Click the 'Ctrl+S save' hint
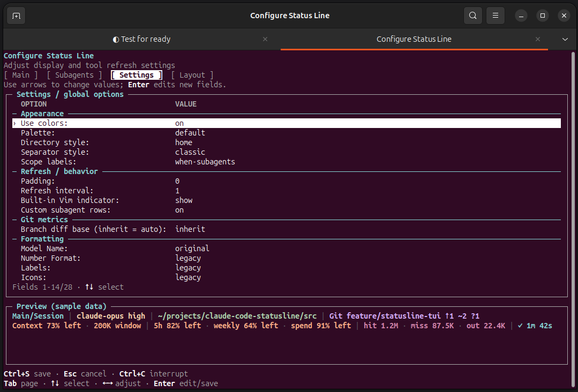The height and width of the screenshot is (392, 578). (x=27, y=374)
